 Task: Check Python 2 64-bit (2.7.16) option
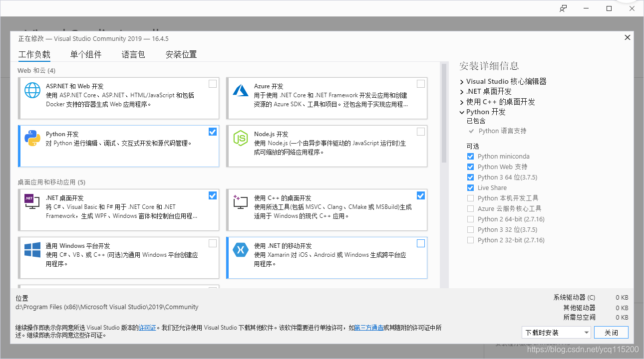pos(470,219)
